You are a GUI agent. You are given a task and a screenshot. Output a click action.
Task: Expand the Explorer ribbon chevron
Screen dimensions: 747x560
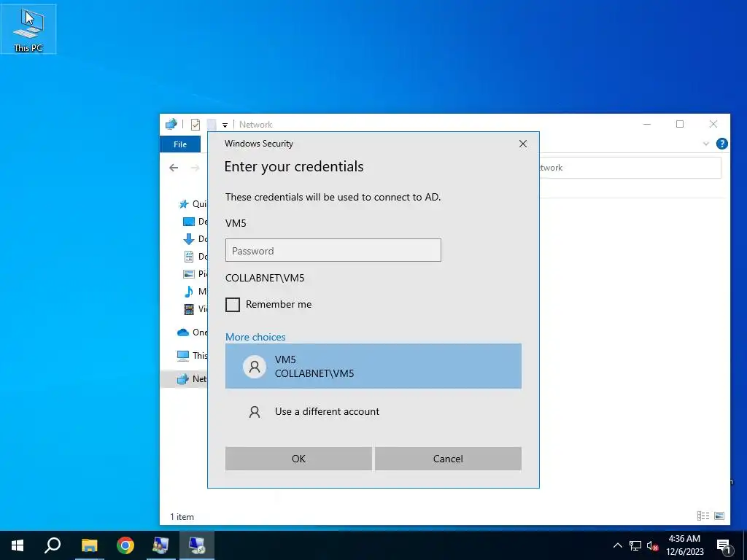pyautogui.click(x=706, y=144)
